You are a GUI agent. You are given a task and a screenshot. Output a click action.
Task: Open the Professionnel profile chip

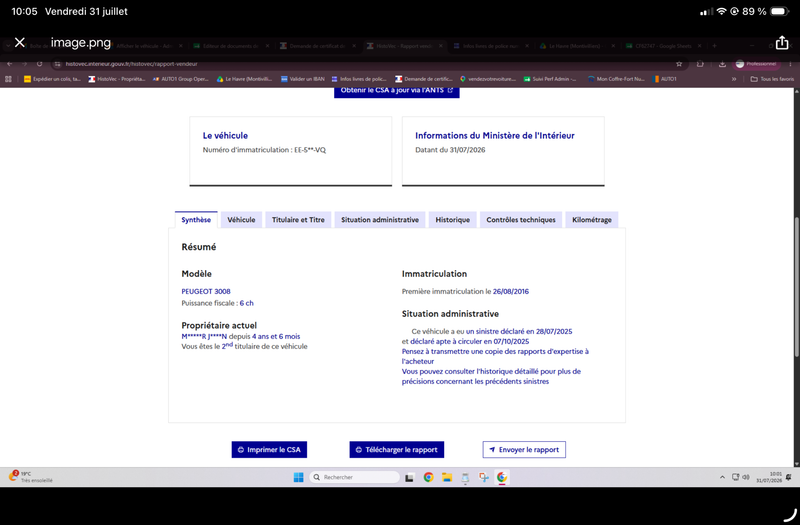click(757, 64)
